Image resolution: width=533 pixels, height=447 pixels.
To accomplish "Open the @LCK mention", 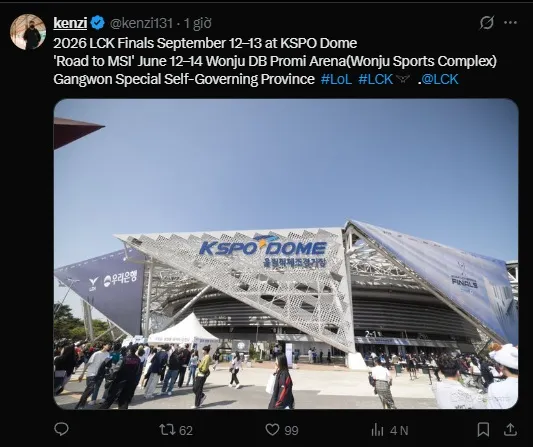I will 440,79.
